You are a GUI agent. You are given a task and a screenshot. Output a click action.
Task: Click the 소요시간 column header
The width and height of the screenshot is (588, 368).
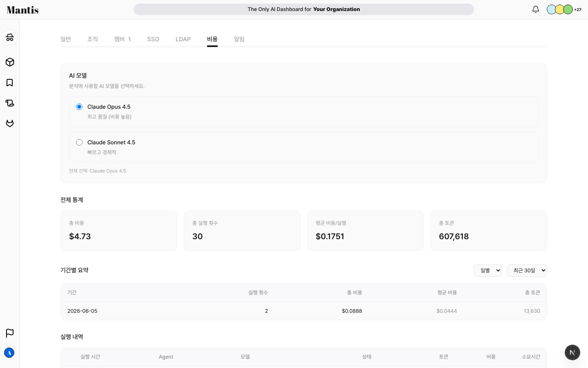coord(531,357)
